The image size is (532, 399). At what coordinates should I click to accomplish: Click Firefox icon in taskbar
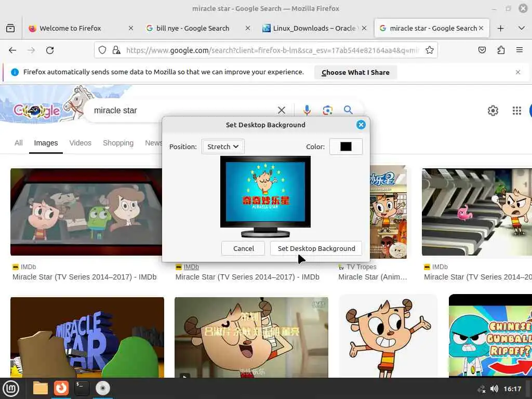point(61,388)
